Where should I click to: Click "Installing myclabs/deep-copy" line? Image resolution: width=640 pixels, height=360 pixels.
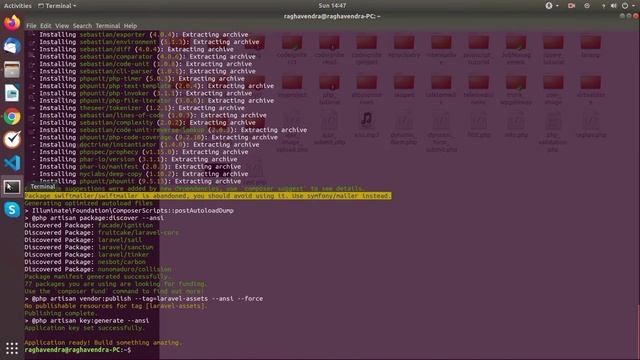click(x=140, y=174)
